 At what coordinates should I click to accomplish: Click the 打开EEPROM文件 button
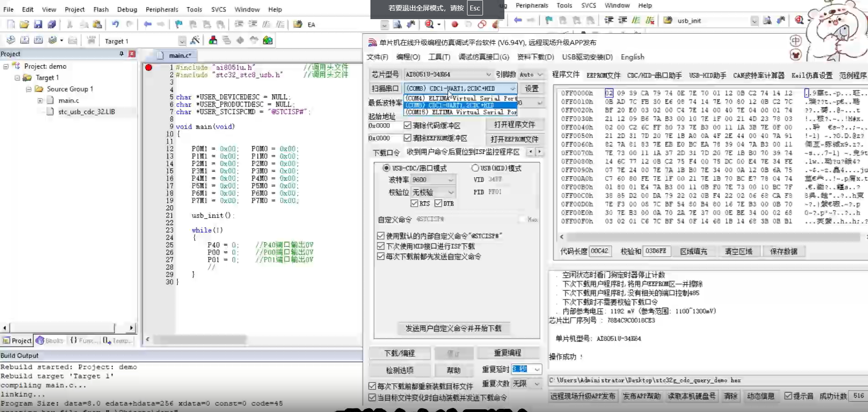(x=514, y=139)
